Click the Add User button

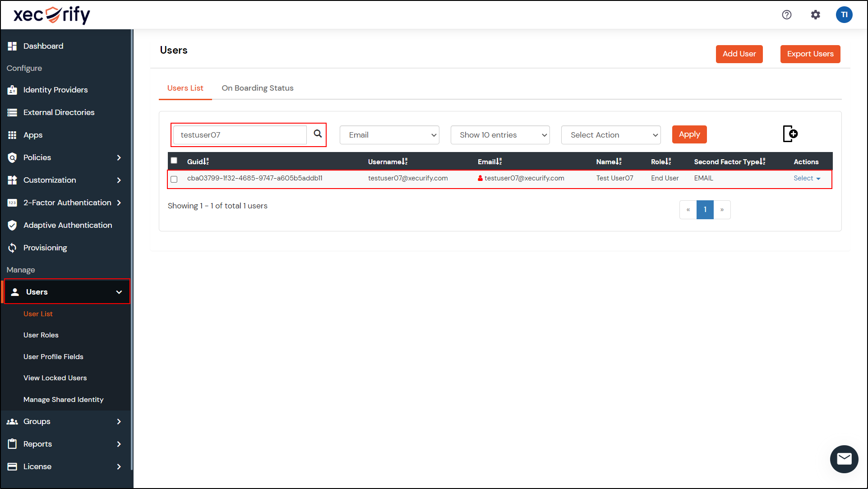[739, 54]
